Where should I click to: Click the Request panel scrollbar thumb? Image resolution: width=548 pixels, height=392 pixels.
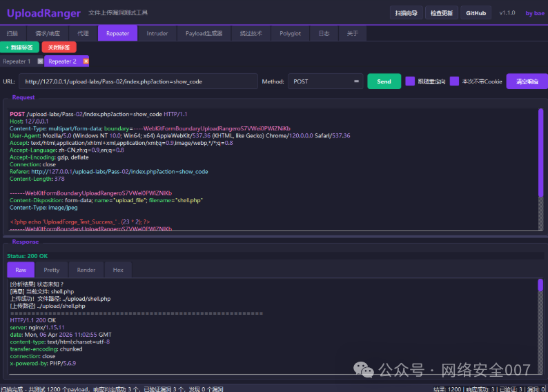point(540,153)
